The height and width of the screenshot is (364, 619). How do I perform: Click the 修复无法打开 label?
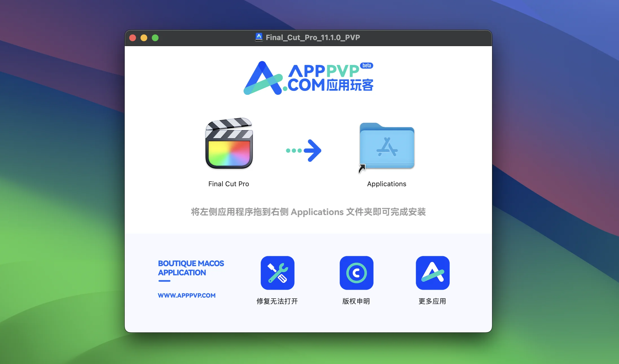pyautogui.click(x=277, y=301)
